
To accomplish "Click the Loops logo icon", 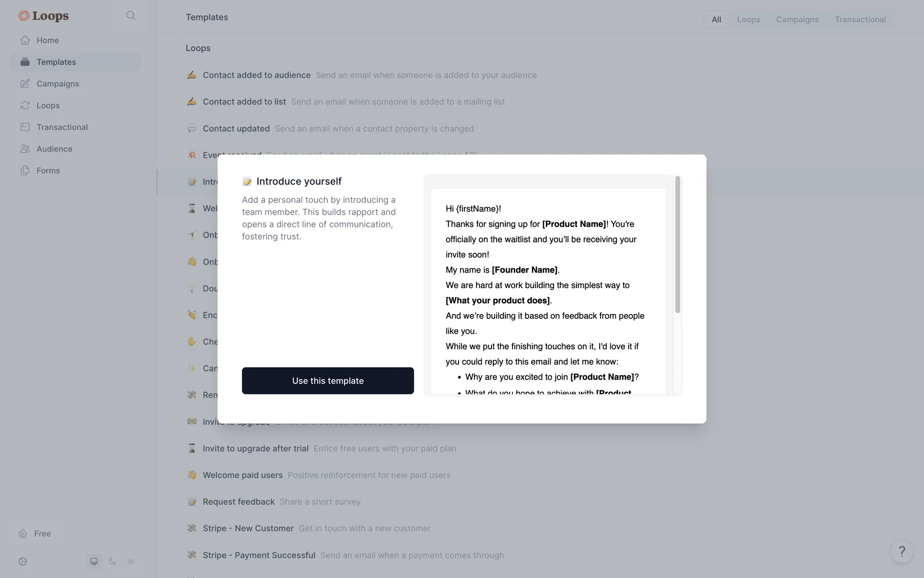I will [24, 16].
